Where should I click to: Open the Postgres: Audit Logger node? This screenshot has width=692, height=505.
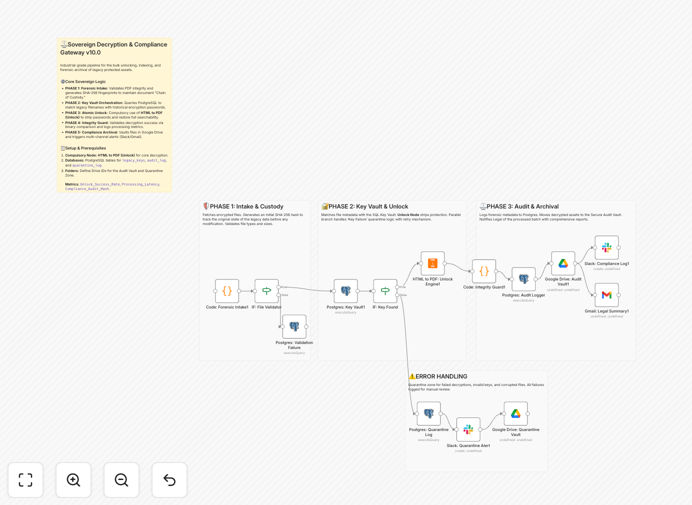523,279
